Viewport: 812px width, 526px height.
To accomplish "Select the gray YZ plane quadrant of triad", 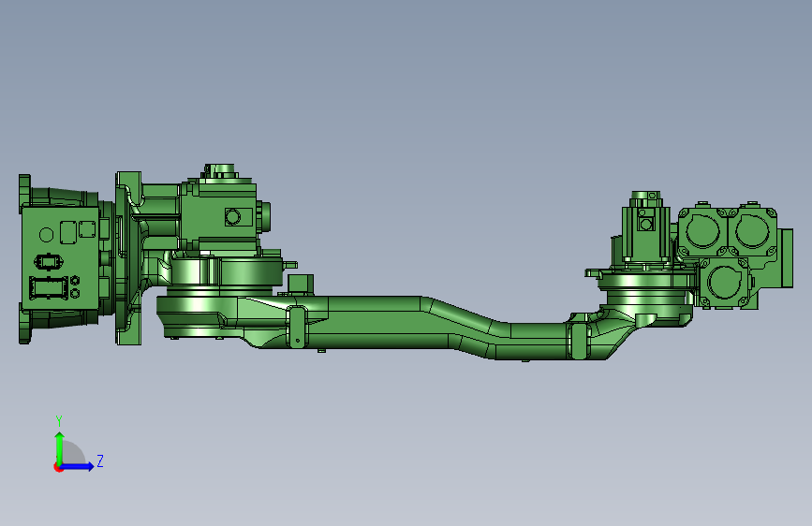I will [73, 452].
